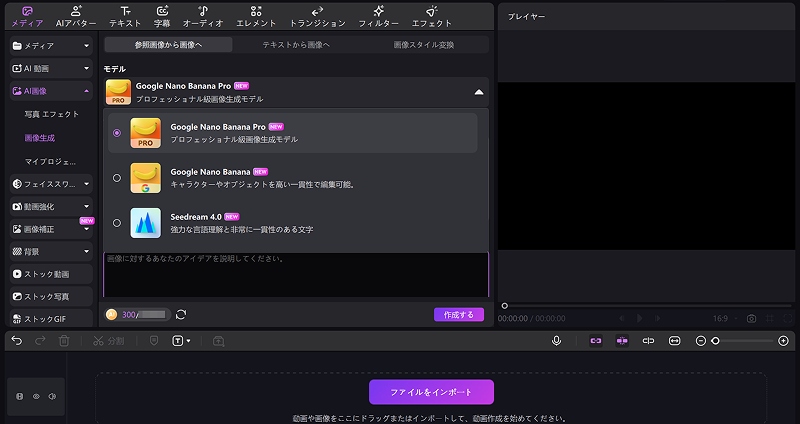Select テキストから画像へ tab
This screenshot has height=424, width=800.
coord(296,45)
